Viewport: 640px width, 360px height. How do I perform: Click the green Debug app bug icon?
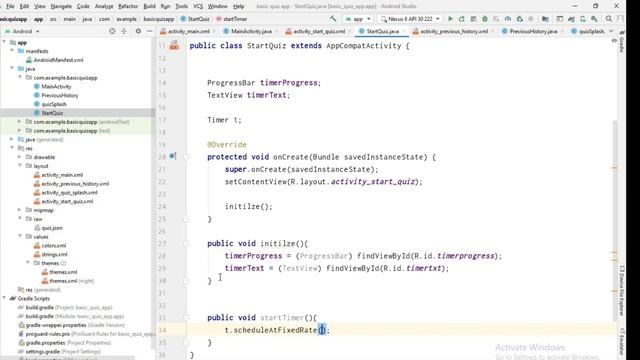pyautogui.click(x=485, y=19)
